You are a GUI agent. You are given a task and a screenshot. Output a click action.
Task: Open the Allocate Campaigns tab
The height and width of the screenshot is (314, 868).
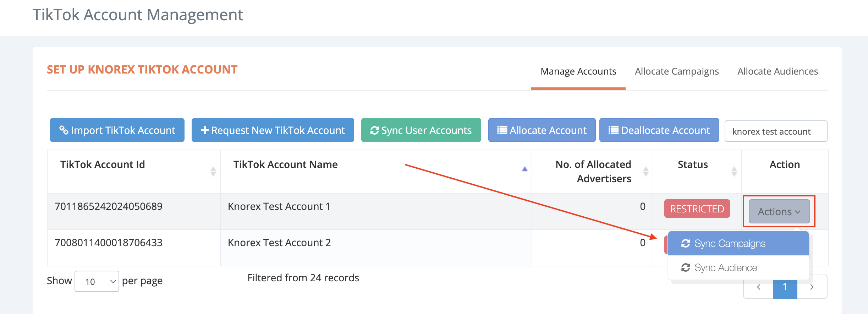[x=677, y=71]
